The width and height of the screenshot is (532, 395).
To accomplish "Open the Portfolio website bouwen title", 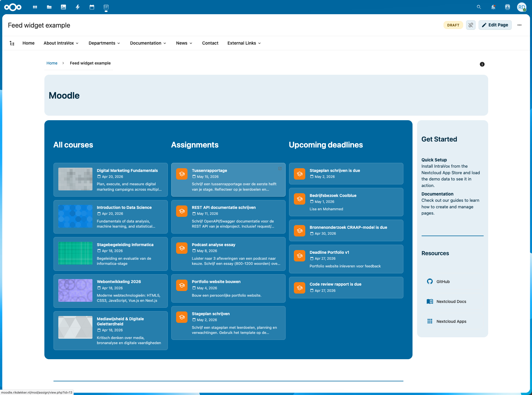I will click(x=216, y=282).
